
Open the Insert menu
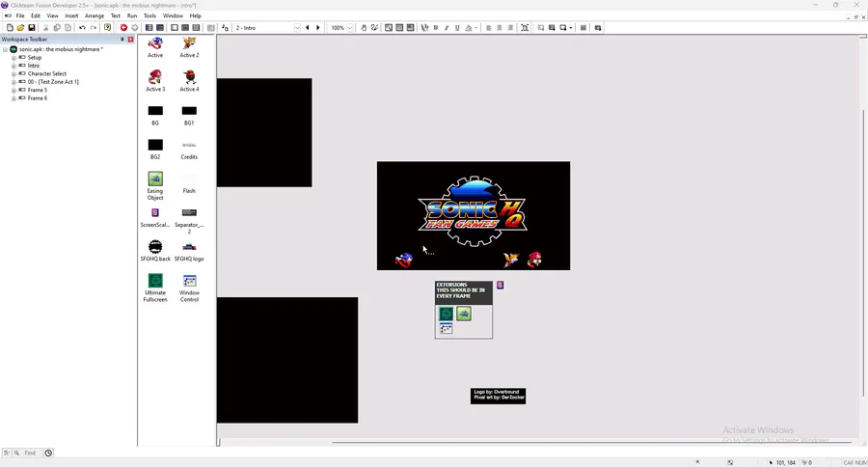click(71, 16)
